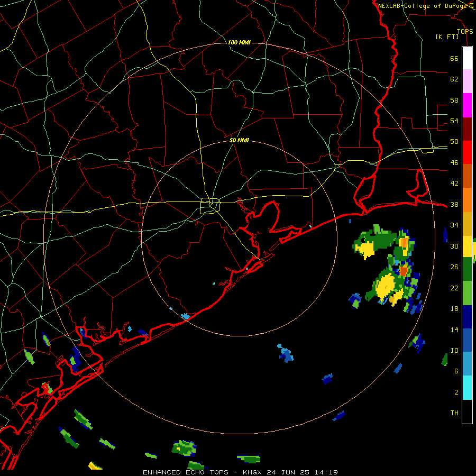Click the legend value '38'

tap(454, 204)
